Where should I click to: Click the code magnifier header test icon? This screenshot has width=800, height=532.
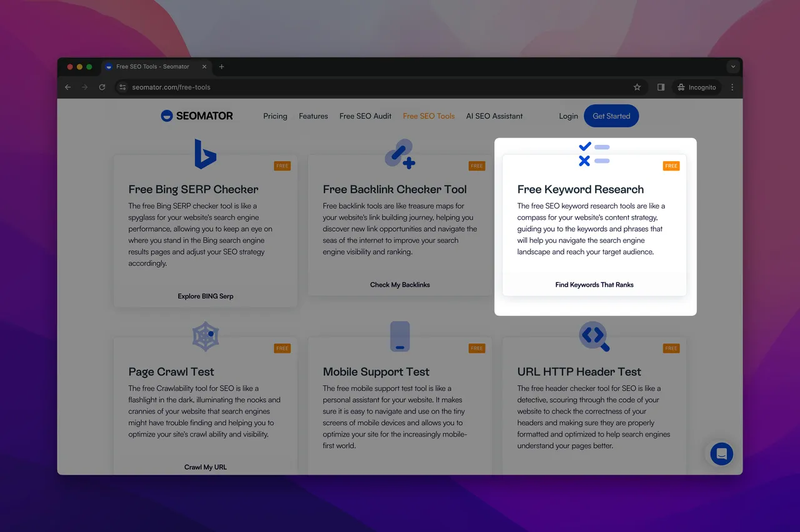[594, 337]
